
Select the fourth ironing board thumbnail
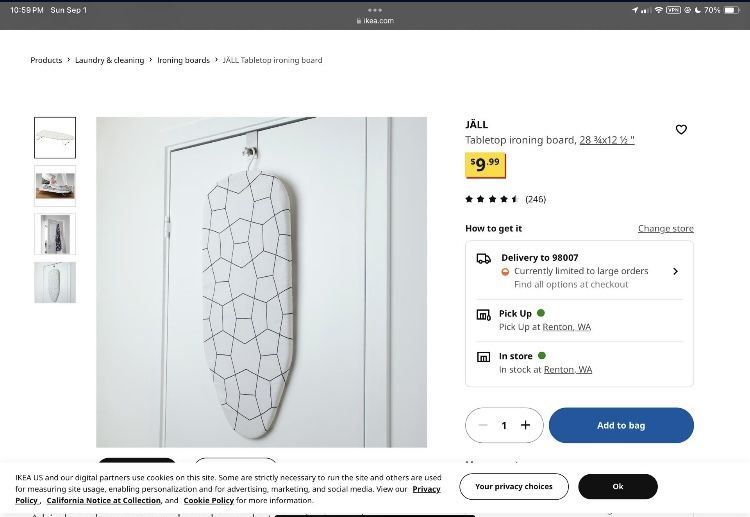tap(54, 282)
